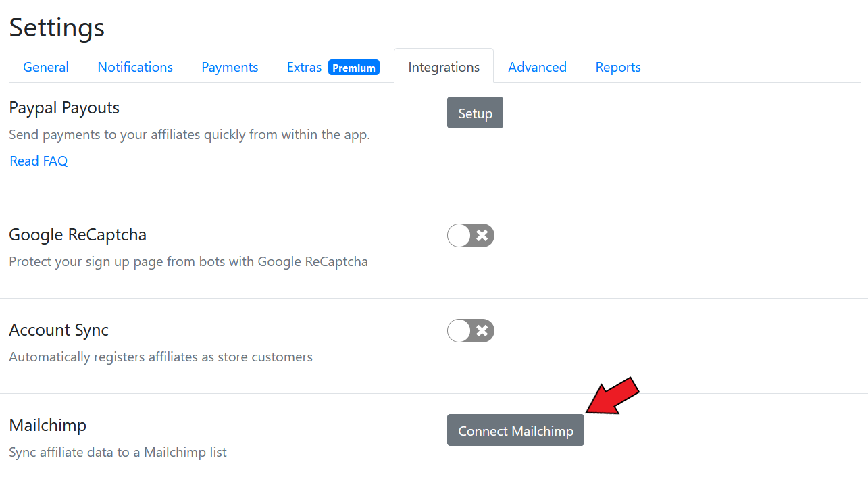Image resolution: width=868 pixels, height=483 pixels.
Task: Open the General settings tab
Action: pos(46,67)
